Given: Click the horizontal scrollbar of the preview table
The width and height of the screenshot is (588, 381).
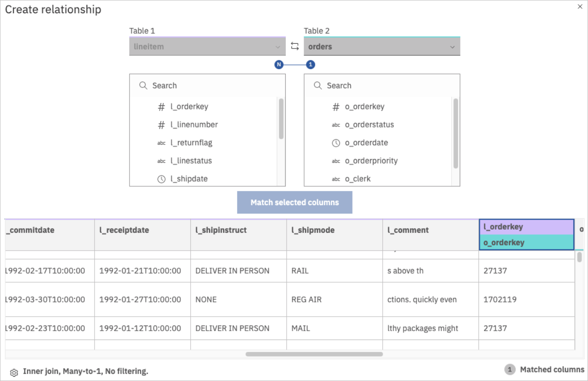Looking at the screenshot, I should pos(314,354).
